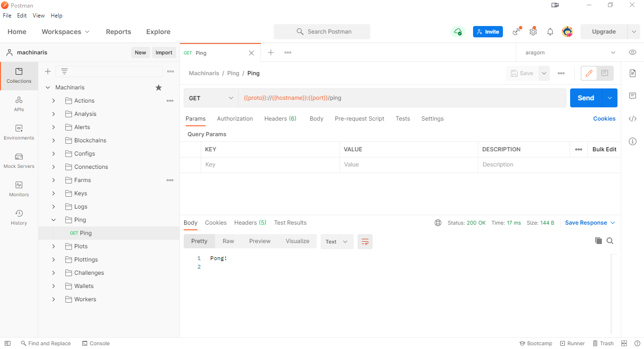Viewport: 644px width, 349px height.
Task: Open the help icon in status bar
Action: coord(637,343)
